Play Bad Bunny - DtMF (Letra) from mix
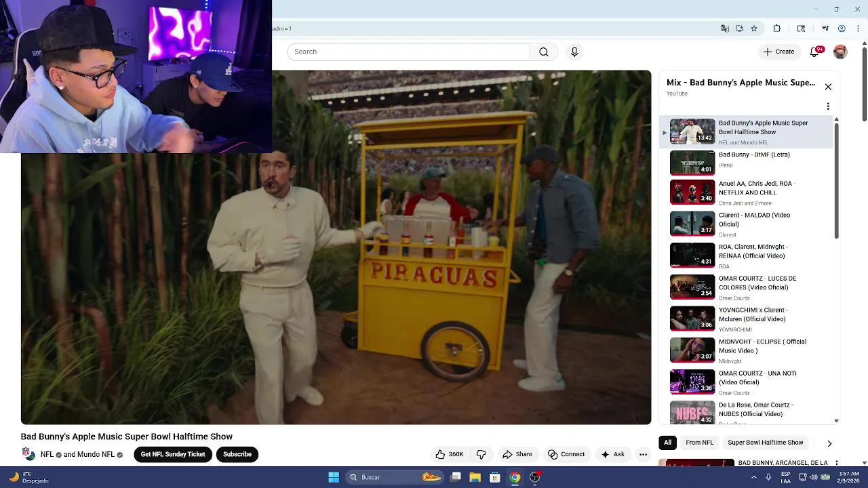The width and height of the screenshot is (868, 488). click(746, 163)
